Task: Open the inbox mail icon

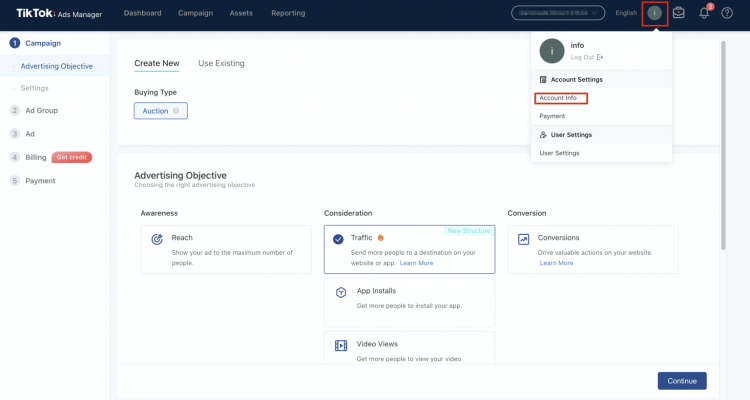Action: (679, 13)
